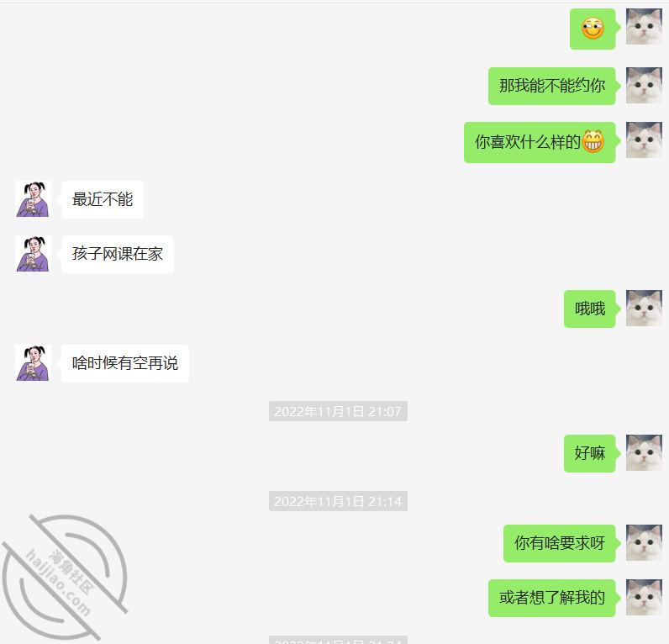Screen dimensions: 669x644
Task: Click the 2022年11月1日 21:07 timestamp
Action: point(338,411)
